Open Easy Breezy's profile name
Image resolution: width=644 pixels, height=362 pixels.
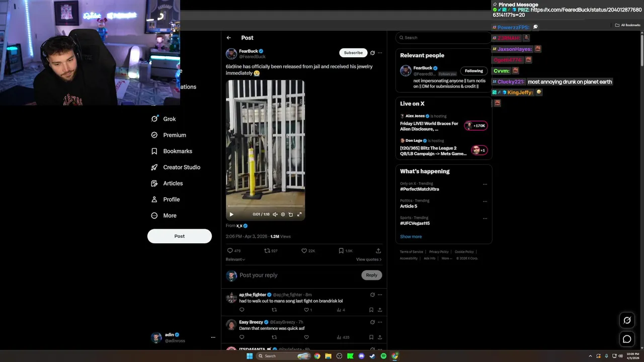point(251,322)
